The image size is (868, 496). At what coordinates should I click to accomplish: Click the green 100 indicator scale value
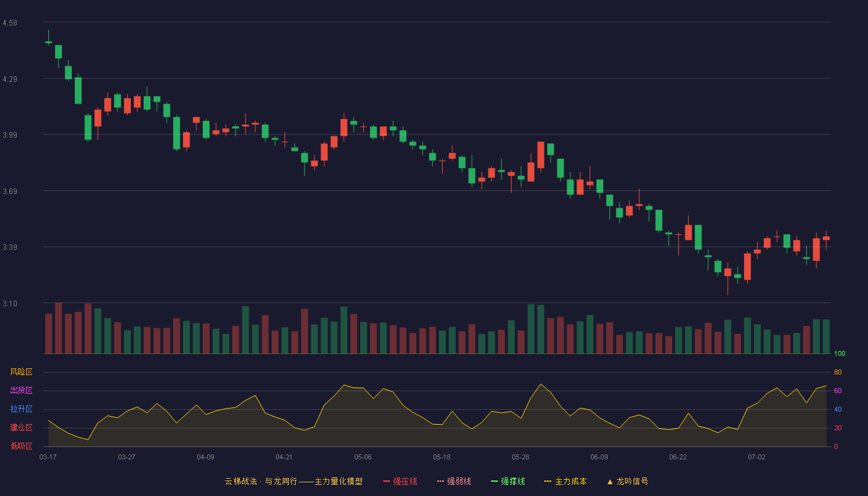[x=839, y=353]
